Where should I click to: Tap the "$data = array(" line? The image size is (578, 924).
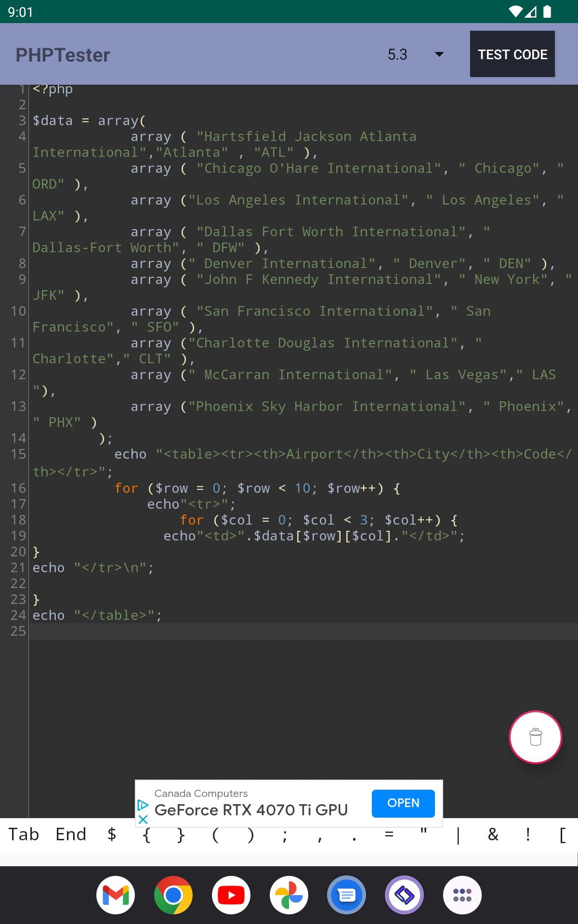click(x=89, y=120)
